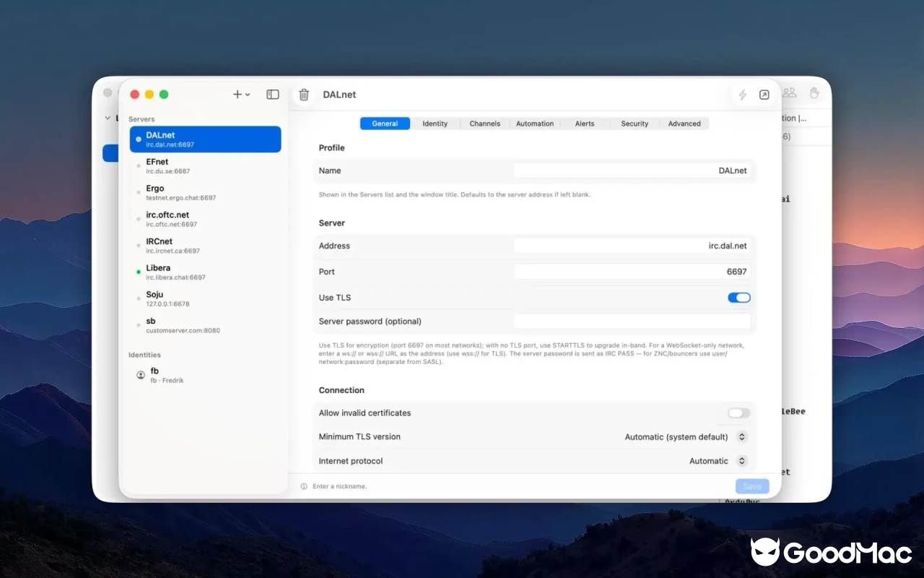This screenshot has height=578, width=924.
Task: Focus the profile Name field
Action: [632, 171]
